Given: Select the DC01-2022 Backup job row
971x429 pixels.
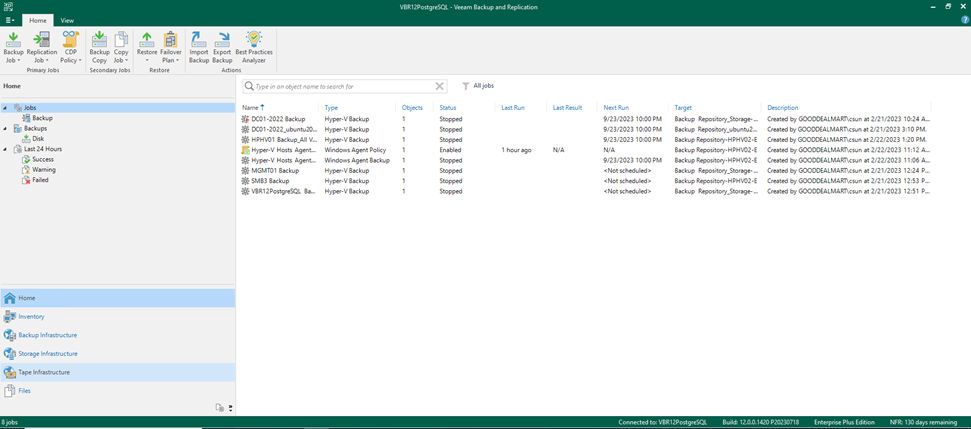Looking at the screenshot, I should [x=585, y=118].
